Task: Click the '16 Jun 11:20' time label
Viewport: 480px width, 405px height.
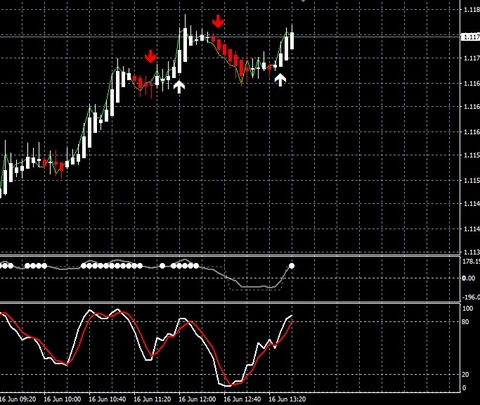Action: coord(152,399)
